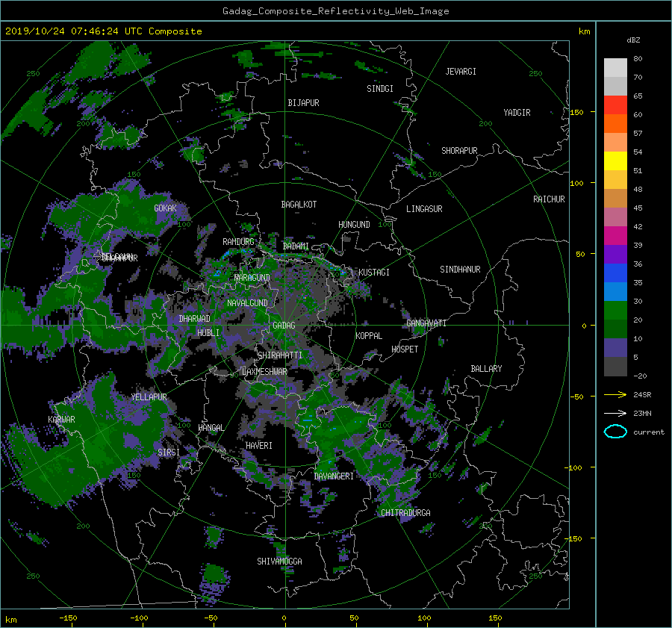This screenshot has height=628, width=672.
Task: Click the Gadag_Composite_Reflectivity_Web_Image title
Action: 335,11
